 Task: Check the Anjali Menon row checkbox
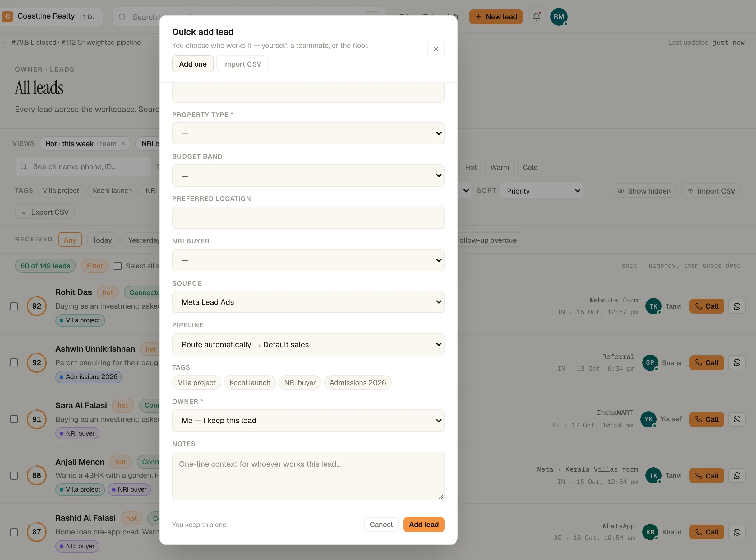coord(14,476)
